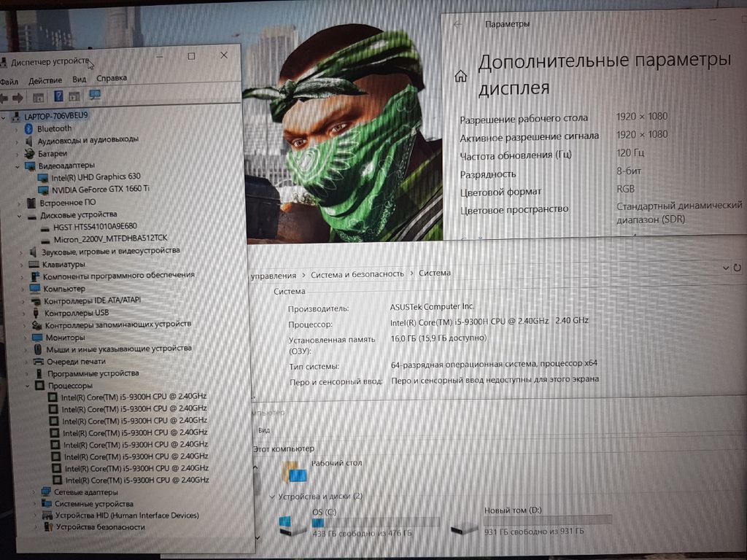Click the USB icon beside Контроллеры USB

point(36,313)
